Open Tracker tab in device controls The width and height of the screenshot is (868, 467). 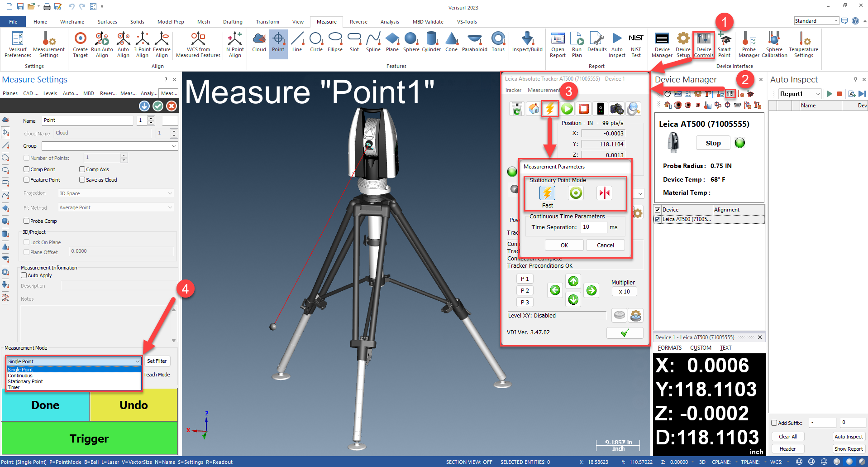point(513,90)
